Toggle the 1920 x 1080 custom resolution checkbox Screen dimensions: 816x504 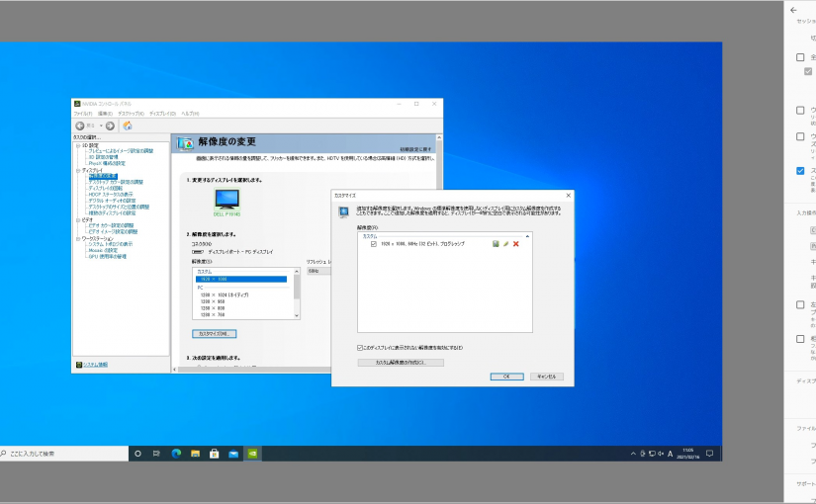point(373,243)
